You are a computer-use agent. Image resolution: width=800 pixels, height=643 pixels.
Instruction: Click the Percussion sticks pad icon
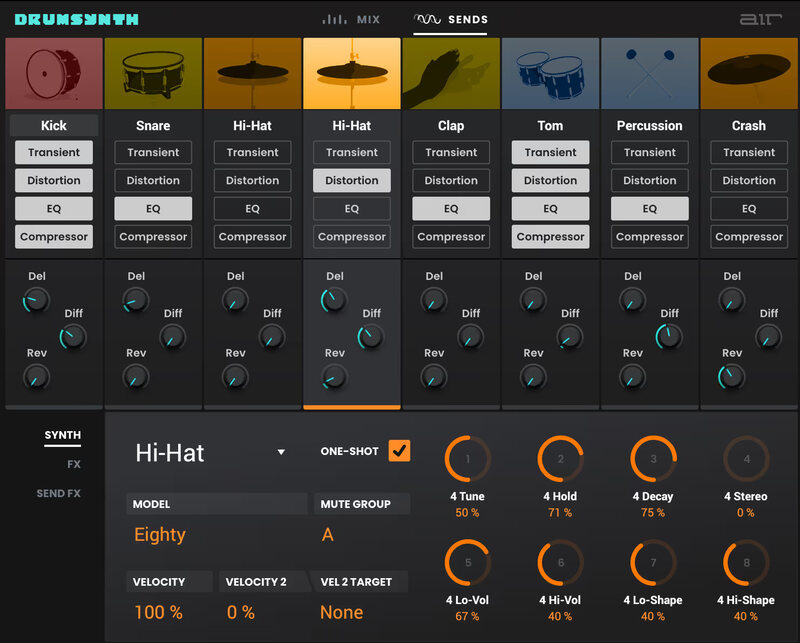pyautogui.click(x=649, y=71)
